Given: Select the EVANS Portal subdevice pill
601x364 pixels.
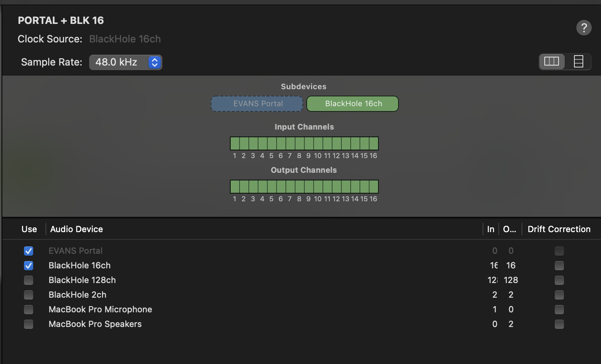Looking at the screenshot, I should 257,104.
